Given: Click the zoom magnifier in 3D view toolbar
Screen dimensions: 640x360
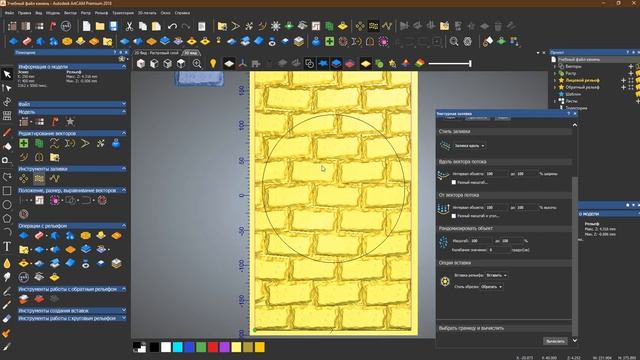Looking at the screenshot, I should [197, 63].
